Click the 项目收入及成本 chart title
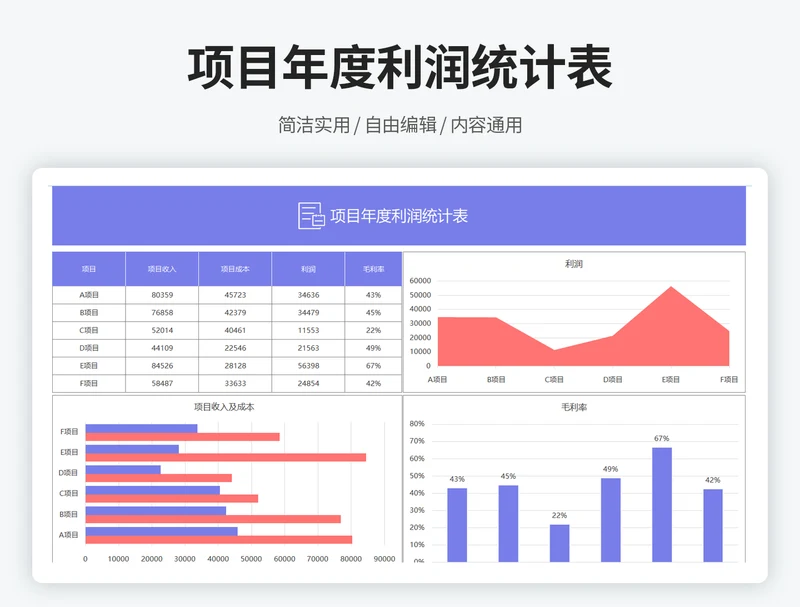Image resolution: width=800 pixels, height=607 pixels. [x=224, y=407]
